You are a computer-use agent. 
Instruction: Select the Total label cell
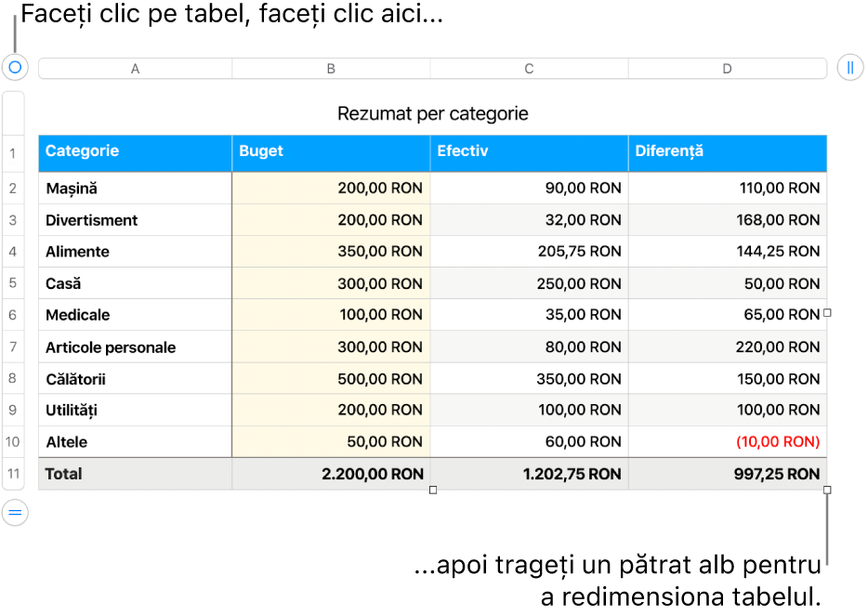(x=135, y=474)
